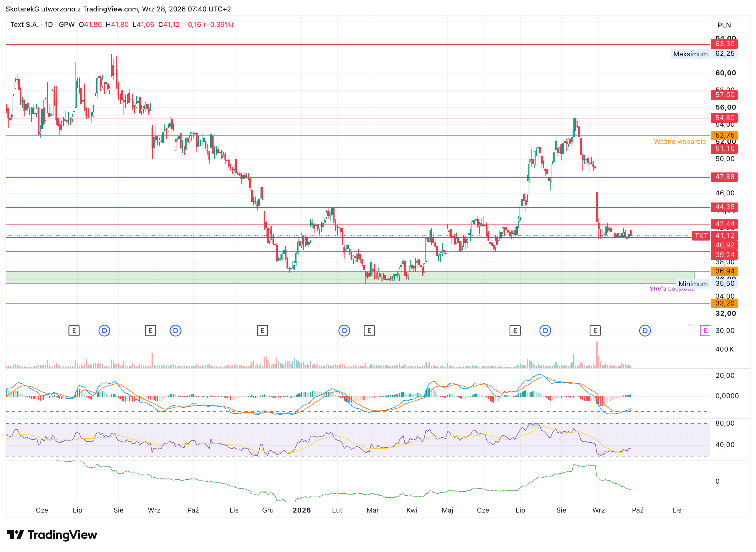Click the earnings E marker near Lip 2025

click(74, 331)
